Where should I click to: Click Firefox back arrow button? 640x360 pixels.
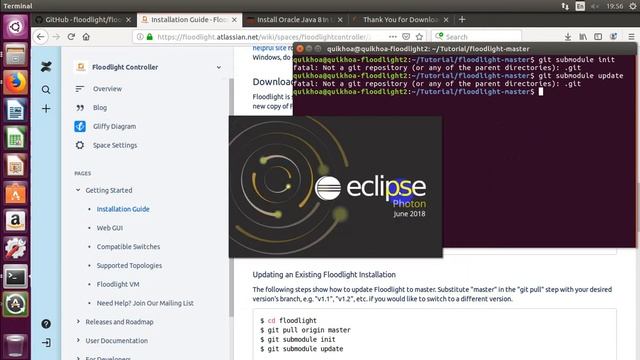click(40, 37)
